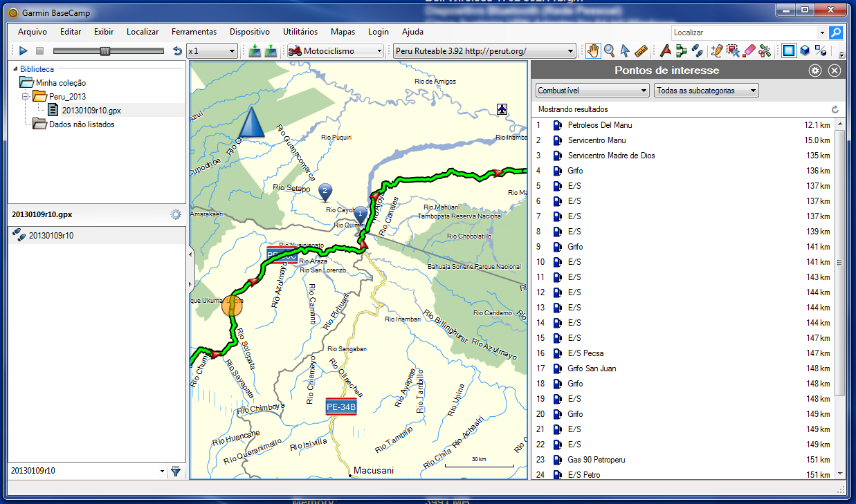Select the Zoom magnifier tool
Screen dimensions: 856x504
tap(609, 50)
